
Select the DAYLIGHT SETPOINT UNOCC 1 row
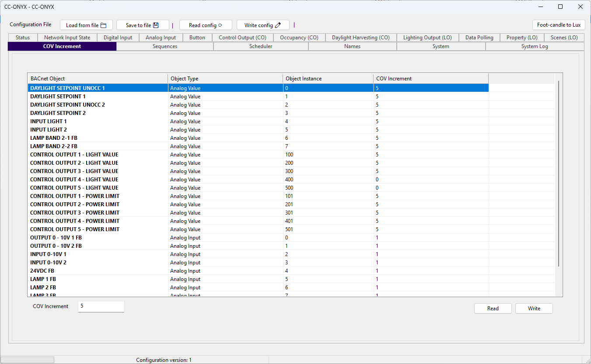[x=258, y=88]
